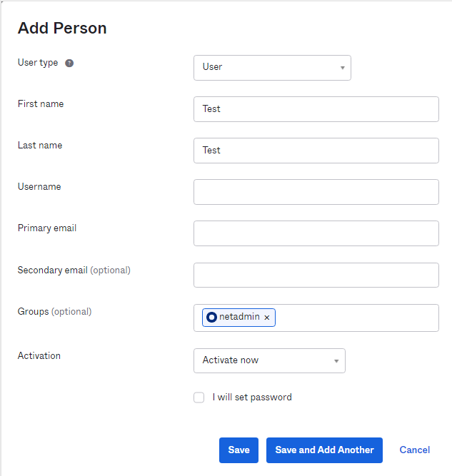Focus the Username text field
This screenshot has height=476, width=452.
tap(316, 192)
